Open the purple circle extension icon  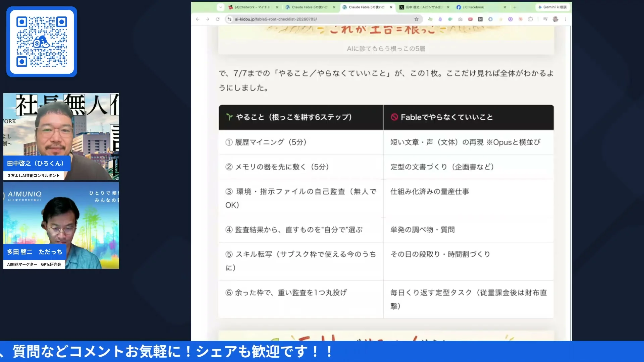coord(510,19)
